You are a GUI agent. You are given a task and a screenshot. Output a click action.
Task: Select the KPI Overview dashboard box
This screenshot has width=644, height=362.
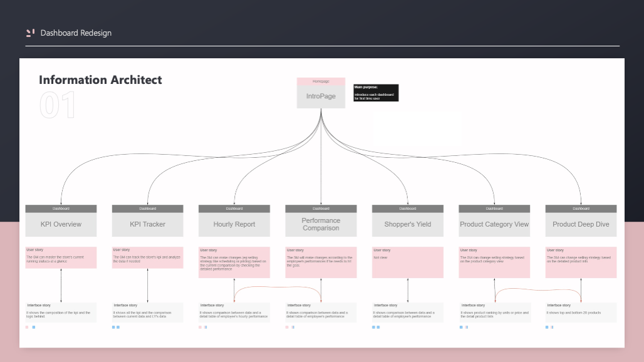pos(61,224)
